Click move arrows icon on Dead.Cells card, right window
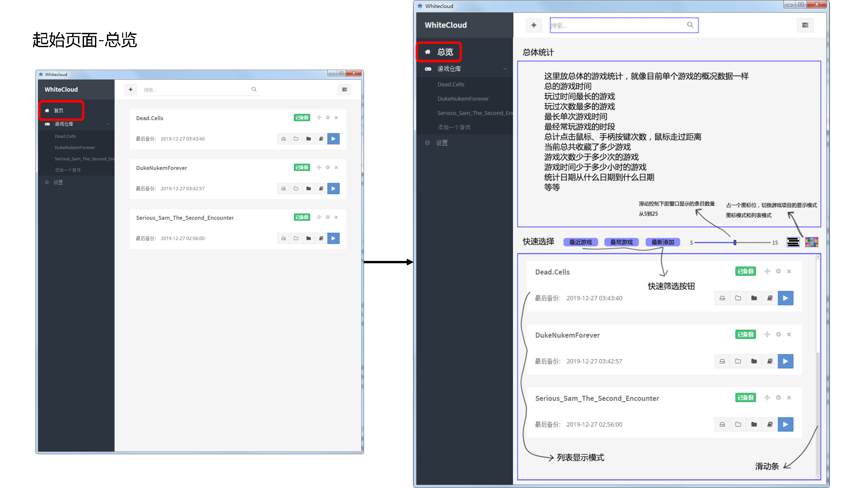 click(x=767, y=272)
